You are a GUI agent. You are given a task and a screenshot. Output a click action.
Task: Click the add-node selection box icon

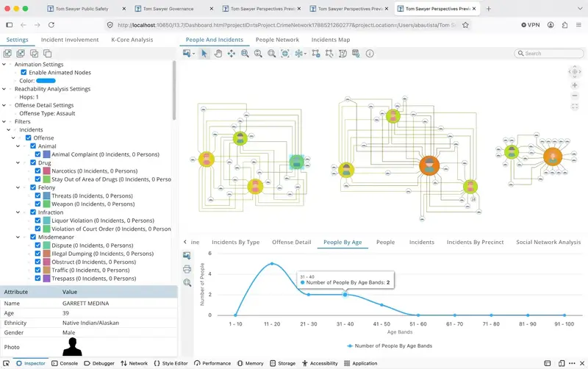316,53
